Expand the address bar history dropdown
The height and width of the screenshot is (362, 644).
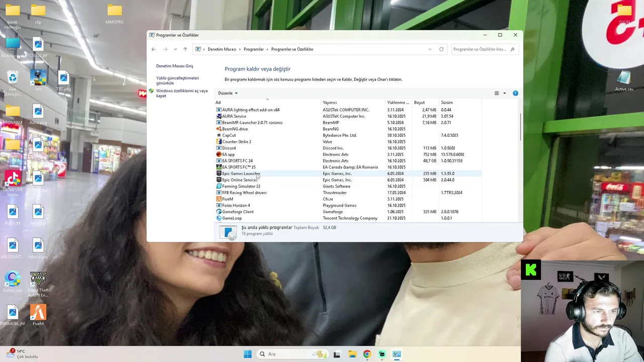pos(430,49)
